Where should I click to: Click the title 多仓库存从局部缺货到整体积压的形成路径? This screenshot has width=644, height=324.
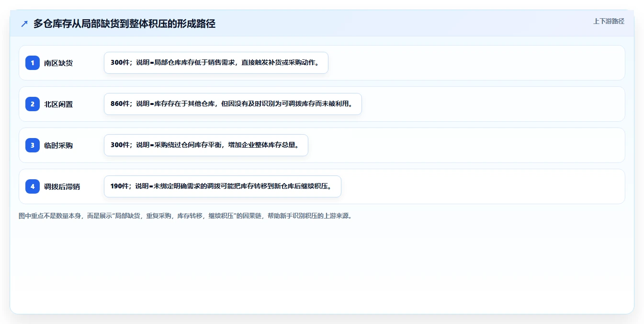[x=124, y=24]
